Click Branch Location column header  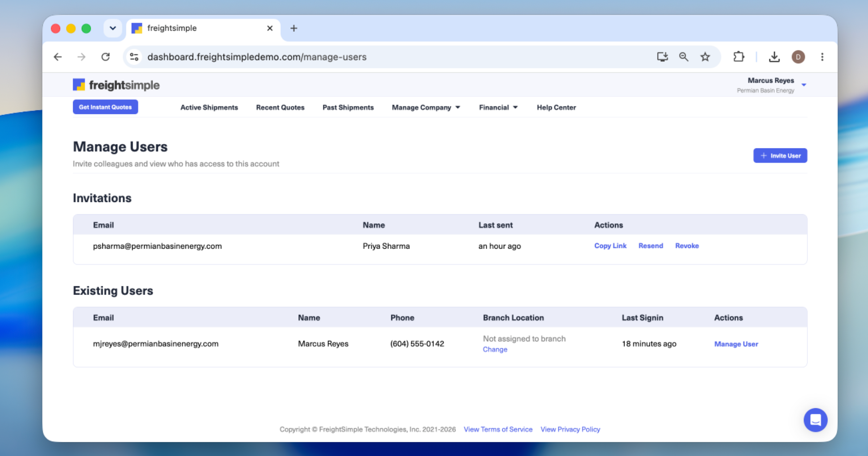point(513,318)
